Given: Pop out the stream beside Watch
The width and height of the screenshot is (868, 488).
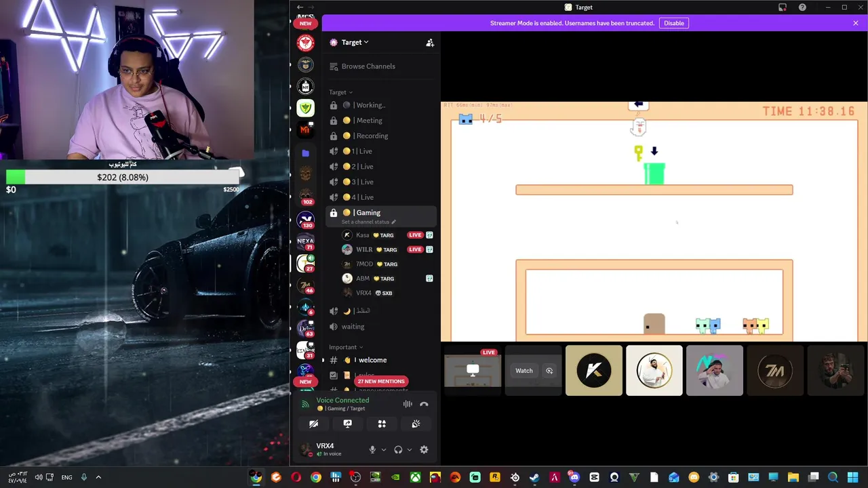Looking at the screenshot, I should (x=549, y=371).
